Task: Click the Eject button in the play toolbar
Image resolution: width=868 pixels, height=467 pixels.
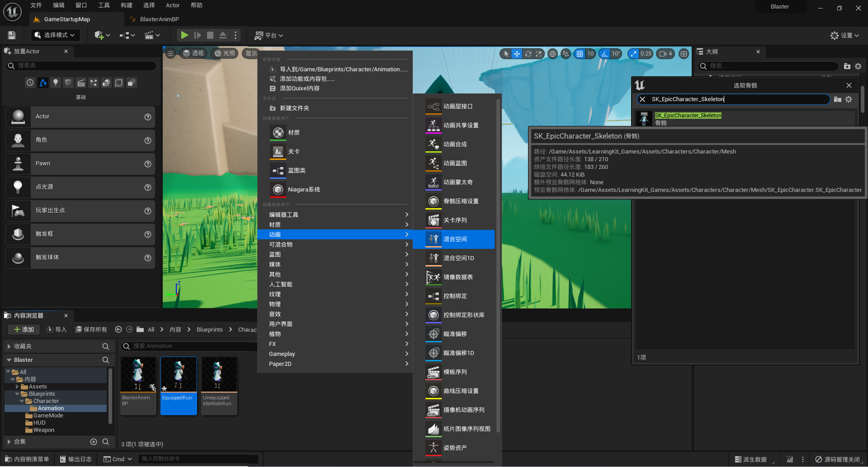Action: (x=223, y=35)
